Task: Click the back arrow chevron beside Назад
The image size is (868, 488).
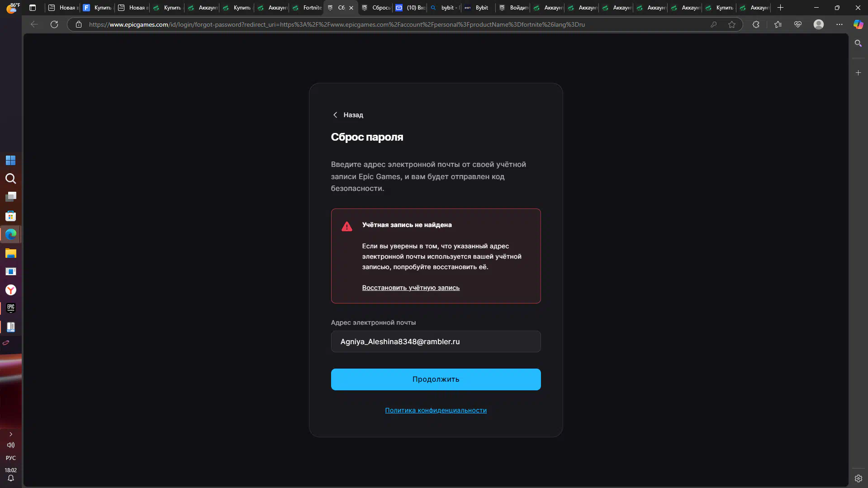Action: point(335,115)
